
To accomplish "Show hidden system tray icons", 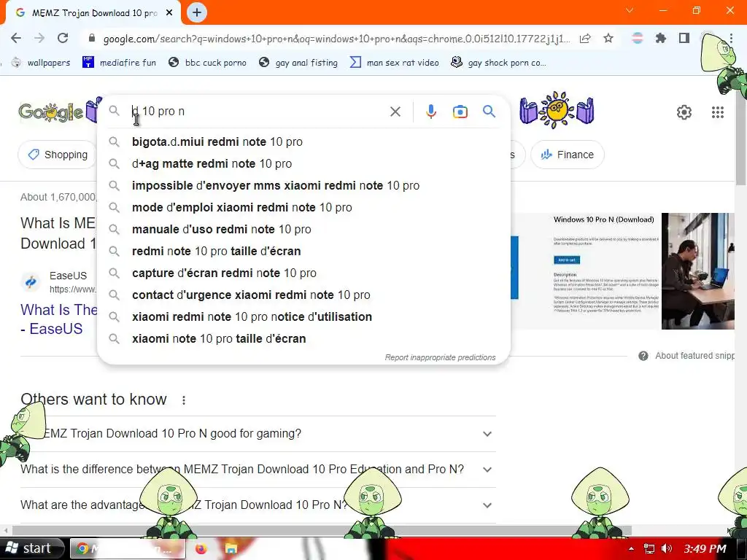I will 631,548.
